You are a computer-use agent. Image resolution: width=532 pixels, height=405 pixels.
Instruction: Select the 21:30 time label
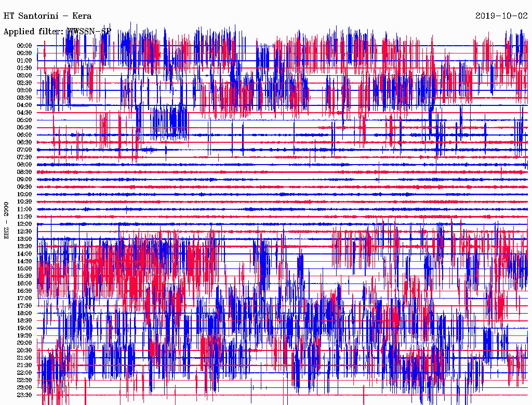24,366
